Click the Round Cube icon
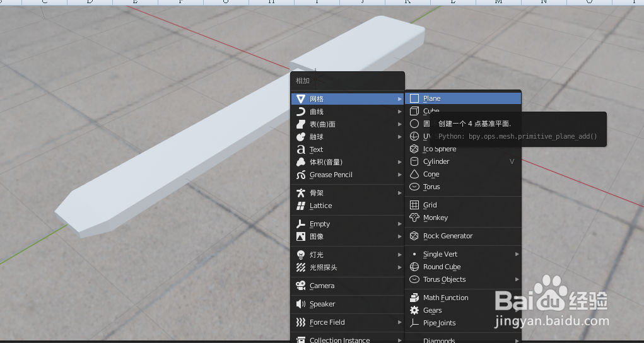644x343 pixels. tap(414, 267)
